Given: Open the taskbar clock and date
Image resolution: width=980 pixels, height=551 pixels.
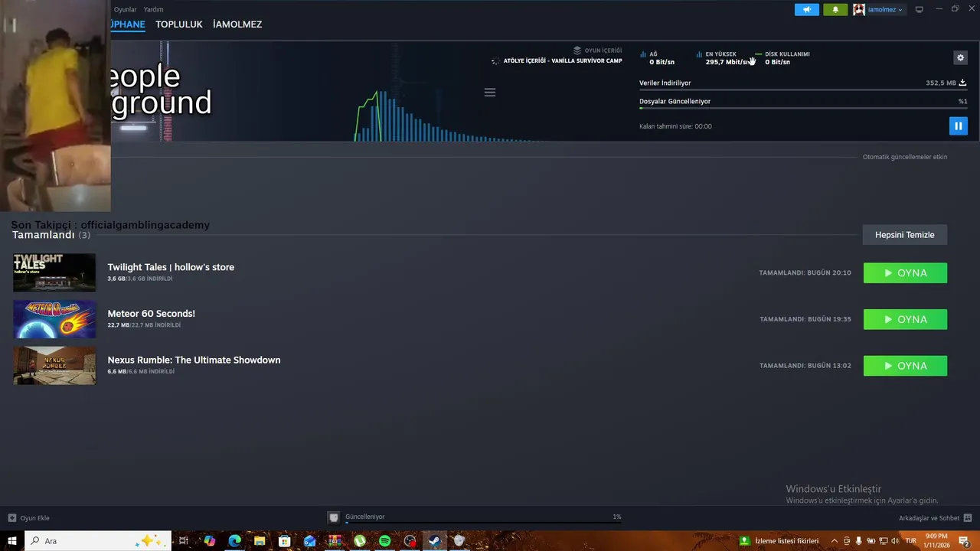Looking at the screenshot, I should click(936, 541).
